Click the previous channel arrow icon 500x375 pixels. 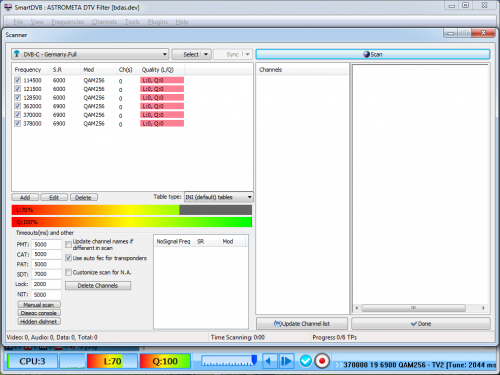[x=269, y=361]
